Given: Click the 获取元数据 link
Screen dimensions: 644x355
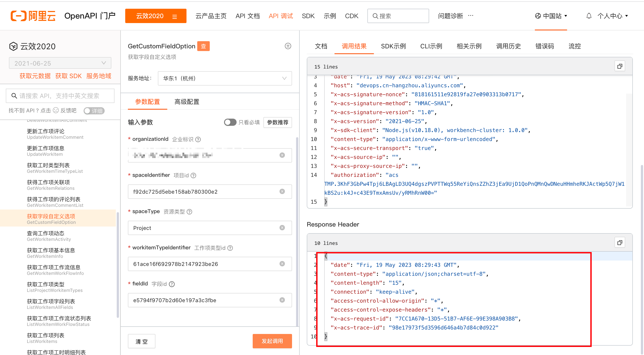Looking at the screenshot, I should (35, 76).
